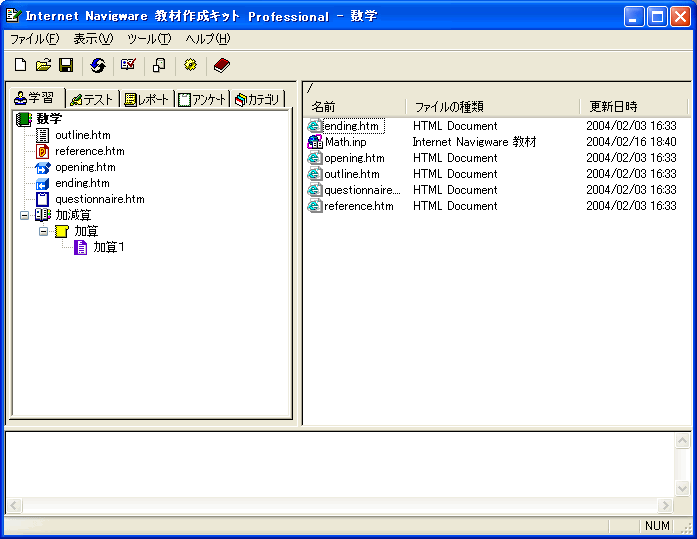Click the open book icon beside 加減算
Viewport: 697px width, 539px height.
[43, 215]
